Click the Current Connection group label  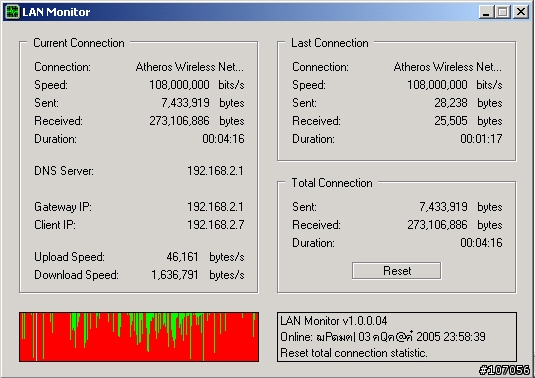[79, 43]
